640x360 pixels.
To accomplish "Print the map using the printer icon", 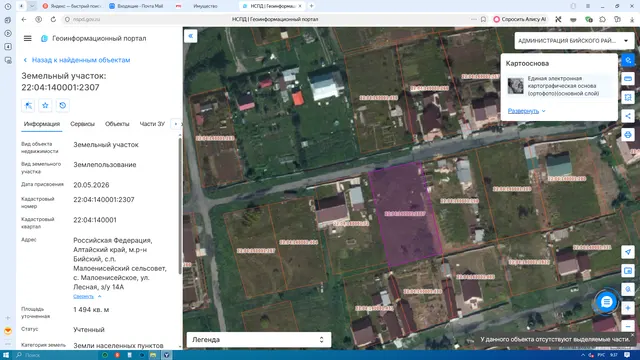I will pos(628,135).
